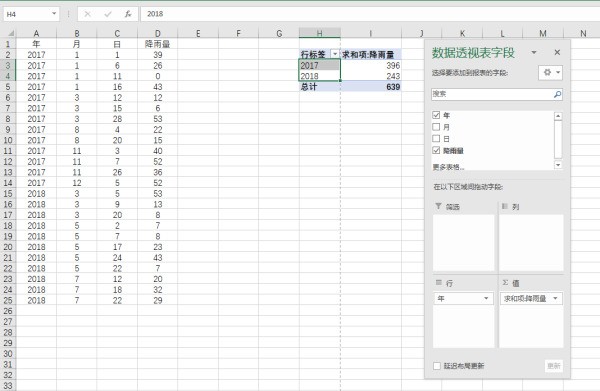Open the 年 row field dropdown
The width and height of the screenshot is (600, 391).
click(x=486, y=298)
